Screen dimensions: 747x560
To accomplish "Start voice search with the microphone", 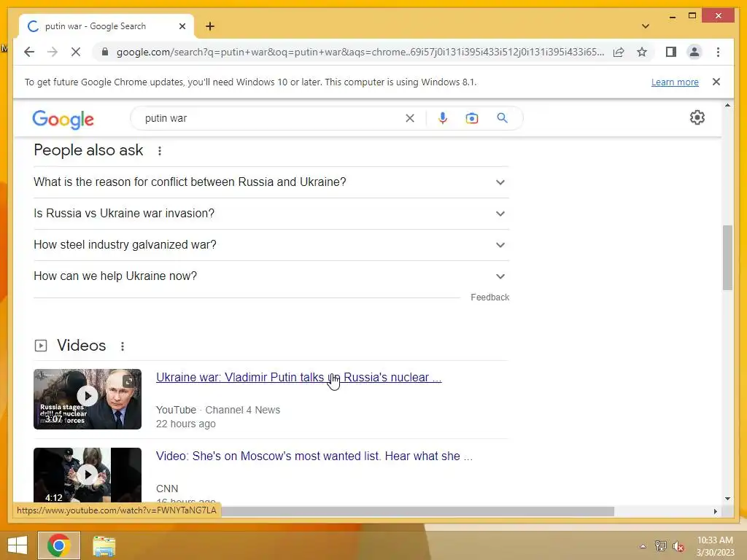I will (443, 118).
